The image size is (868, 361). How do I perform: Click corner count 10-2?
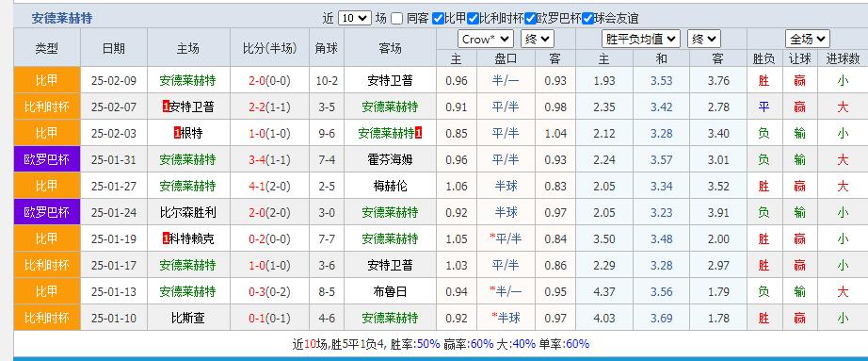(327, 81)
